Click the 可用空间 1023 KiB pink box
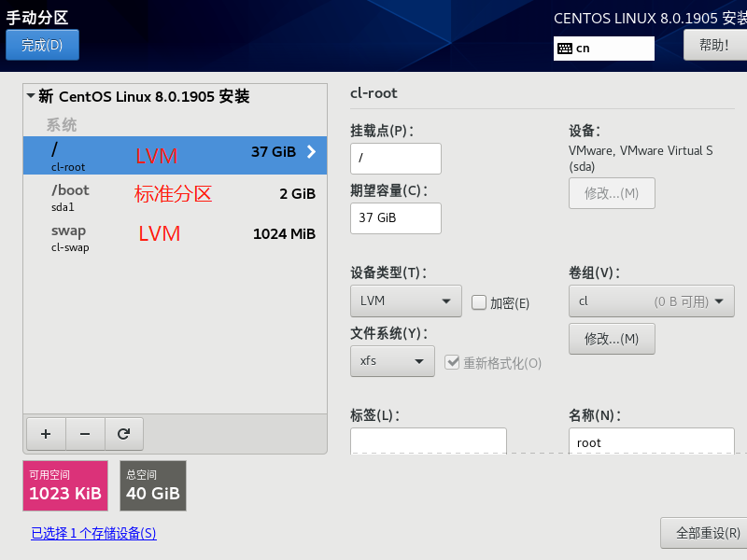This screenshot has height=560, width=747. (x=65, y=485)
